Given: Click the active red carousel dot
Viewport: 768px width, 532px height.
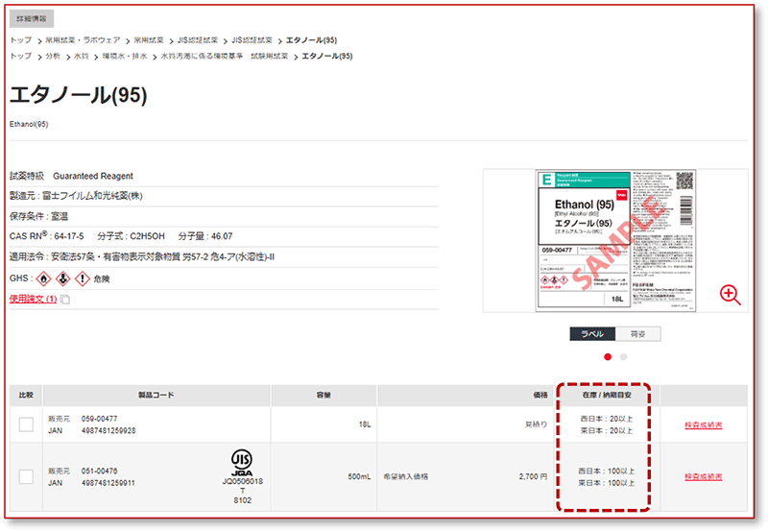Looking at the screenshot, I should coord(607,356).
